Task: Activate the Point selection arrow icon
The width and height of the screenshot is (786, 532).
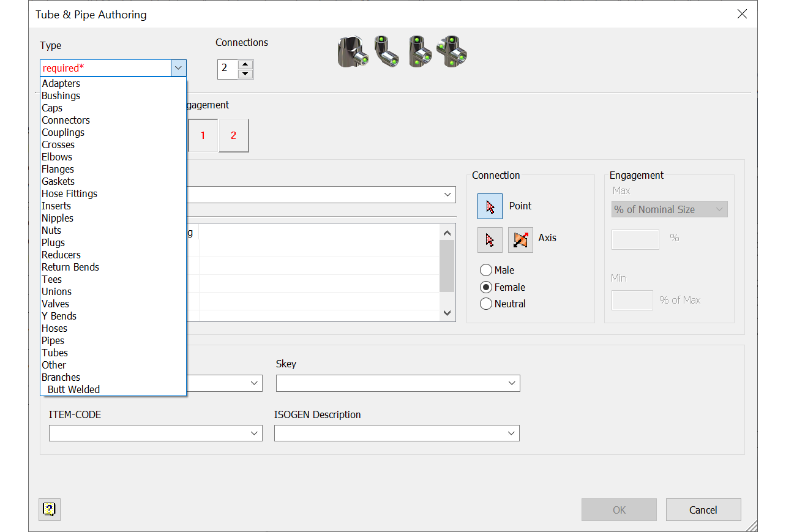Action: tap(490, 206)
